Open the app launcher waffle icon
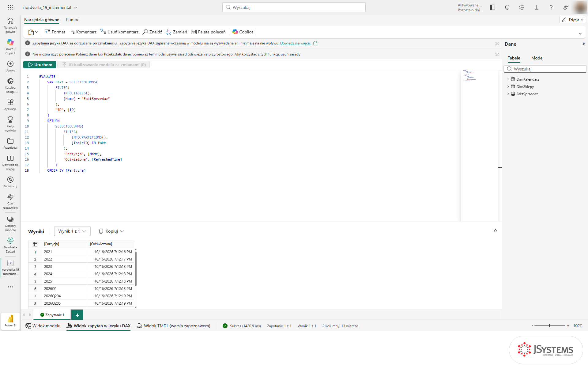Viewport: 588px width, 369px height. tap(10, 7)
